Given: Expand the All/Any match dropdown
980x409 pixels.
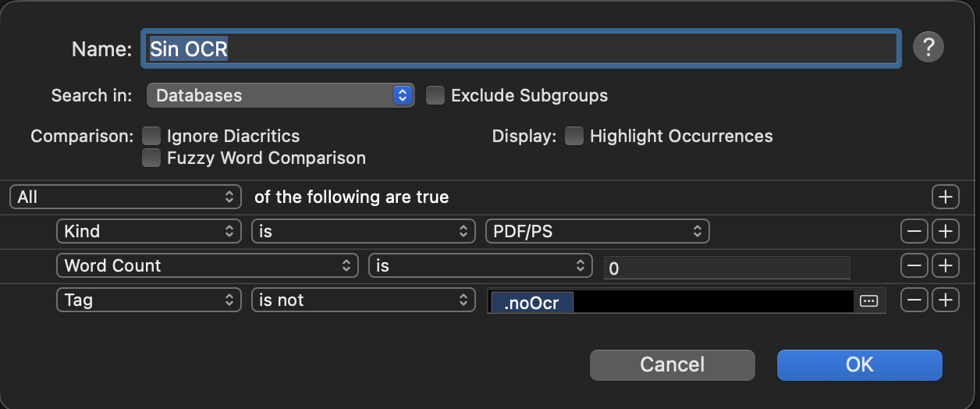Looking at the screenshot, I should (x=125, y=197).
